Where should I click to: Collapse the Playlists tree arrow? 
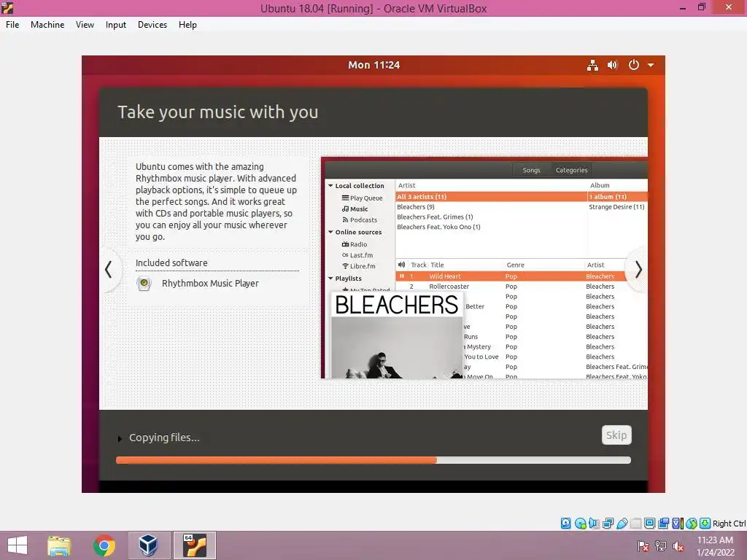pos(330,278)
